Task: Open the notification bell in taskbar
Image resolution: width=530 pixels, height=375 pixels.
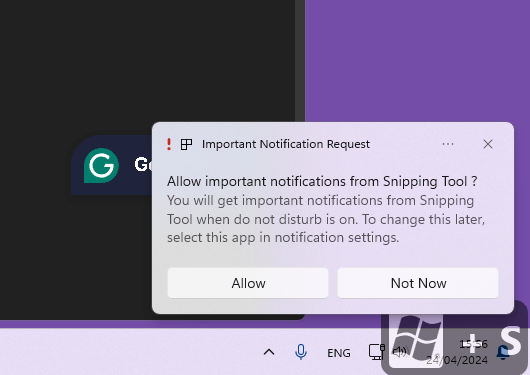Action: click(x=502, y=353)
